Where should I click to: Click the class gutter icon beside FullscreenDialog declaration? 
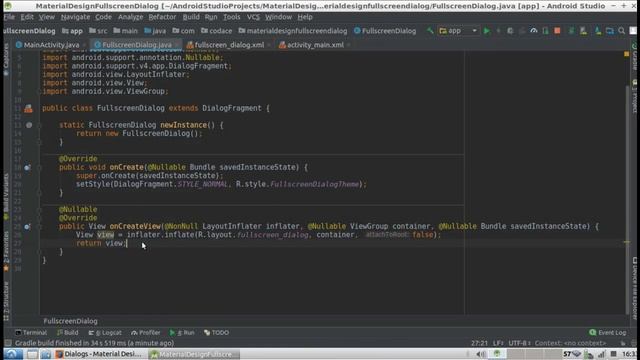pyautogui.click(x=28, y=108)
